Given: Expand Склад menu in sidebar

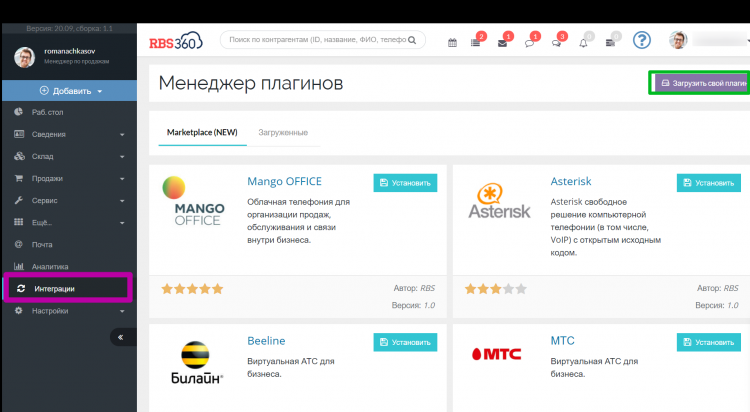Looking at the screenshot, I should [x=69, y=156].
